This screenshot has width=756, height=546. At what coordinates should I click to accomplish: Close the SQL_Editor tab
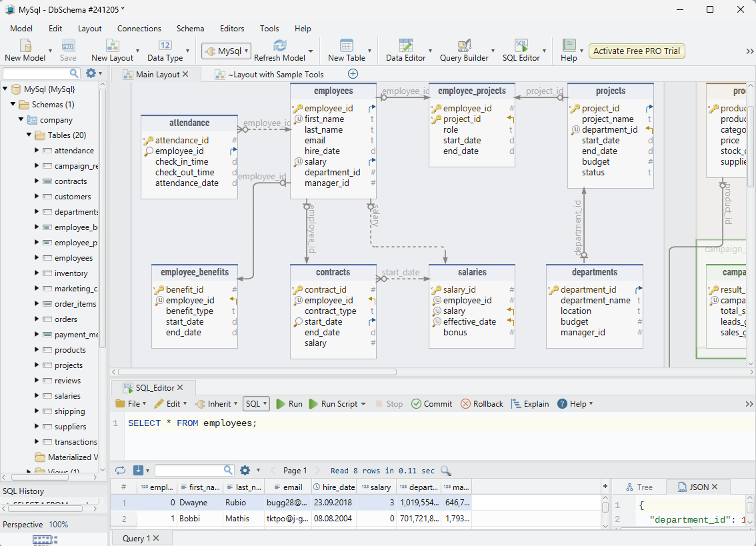(x=180, y=387)
